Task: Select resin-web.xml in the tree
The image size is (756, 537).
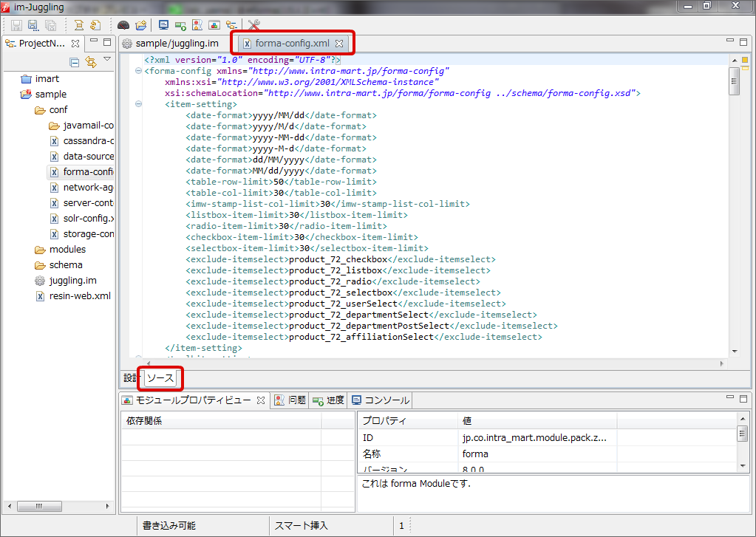Action: click(73, 296)
